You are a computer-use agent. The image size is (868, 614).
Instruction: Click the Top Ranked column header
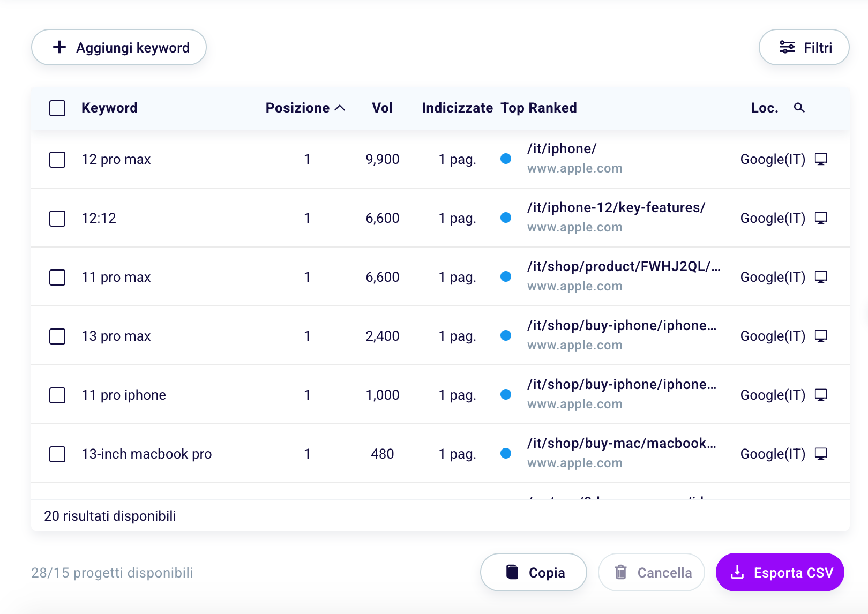pyautogui.click(x=538, y=108)
